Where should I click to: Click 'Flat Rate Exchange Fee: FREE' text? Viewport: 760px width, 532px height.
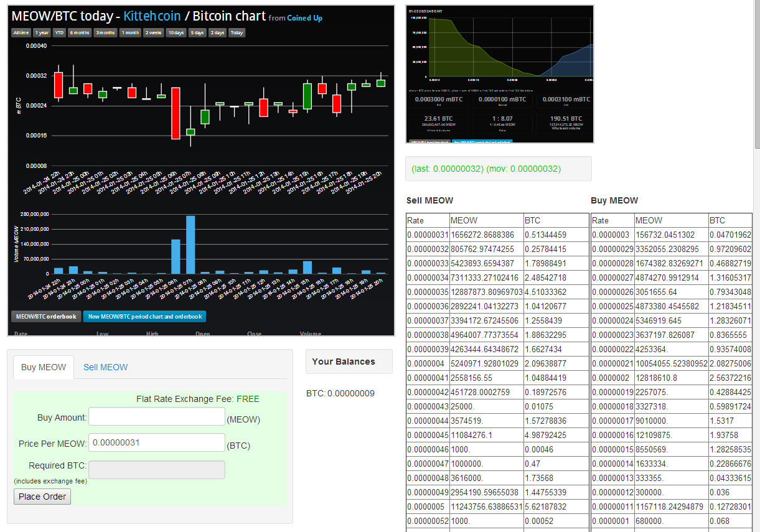coord(198,399)
